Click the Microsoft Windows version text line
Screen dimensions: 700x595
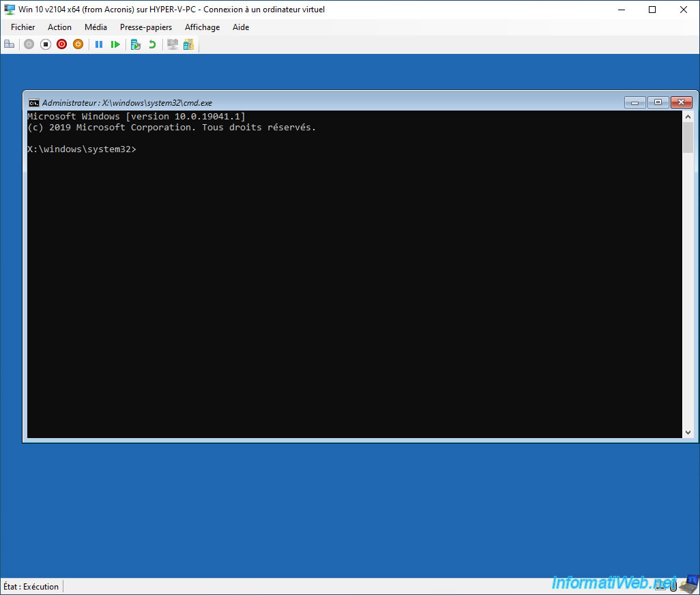tap(136, 117)
